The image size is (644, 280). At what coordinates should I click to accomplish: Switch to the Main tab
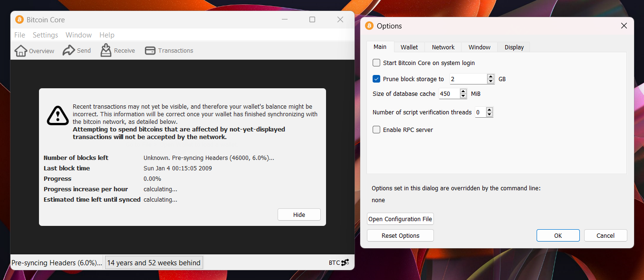pyautogui.click(x=380, y=47)
